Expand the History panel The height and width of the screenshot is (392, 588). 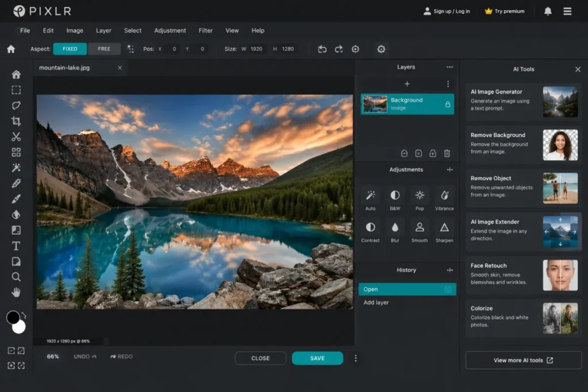click(x=450, y=270)
